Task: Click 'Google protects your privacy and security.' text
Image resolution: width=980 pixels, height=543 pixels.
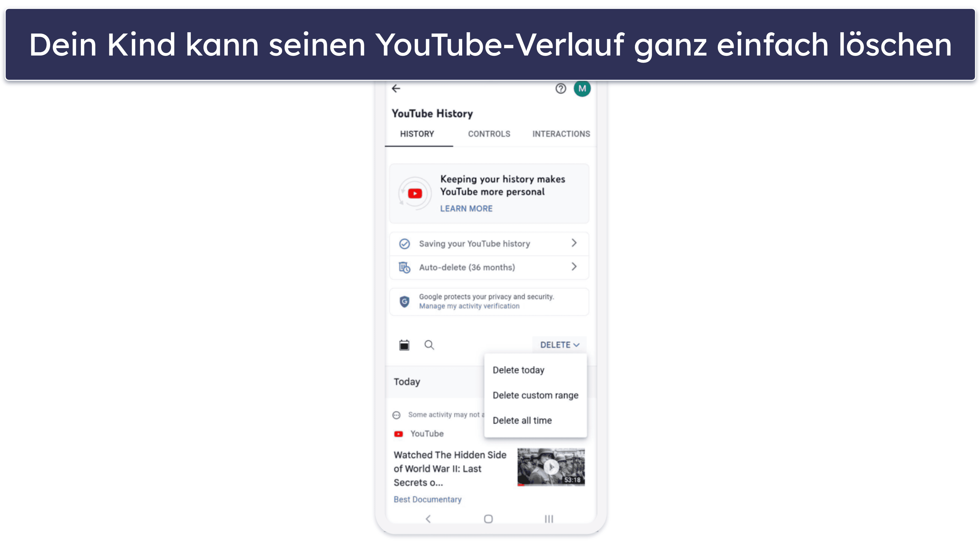Action: [486, 296]
